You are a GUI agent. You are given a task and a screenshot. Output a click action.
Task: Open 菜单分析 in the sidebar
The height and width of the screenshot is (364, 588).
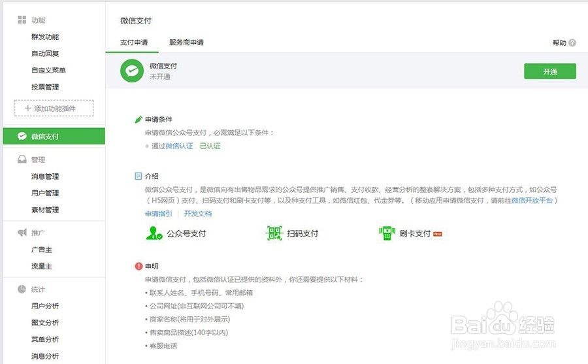(45, 339)
